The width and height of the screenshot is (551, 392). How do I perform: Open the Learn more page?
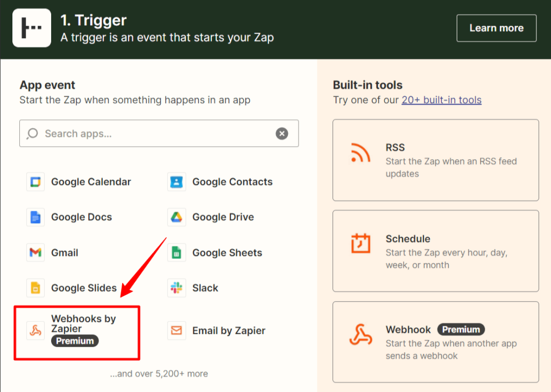click(496, 28)
